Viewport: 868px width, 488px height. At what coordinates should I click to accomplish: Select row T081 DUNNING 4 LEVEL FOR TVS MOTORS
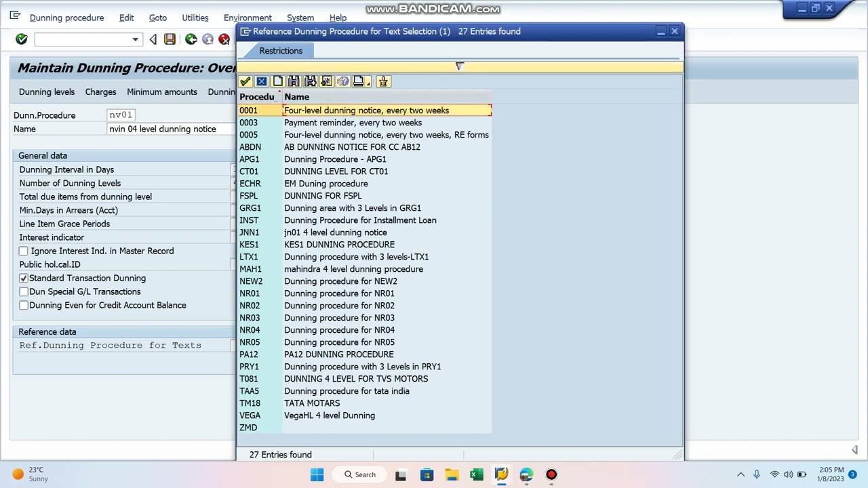365,379
